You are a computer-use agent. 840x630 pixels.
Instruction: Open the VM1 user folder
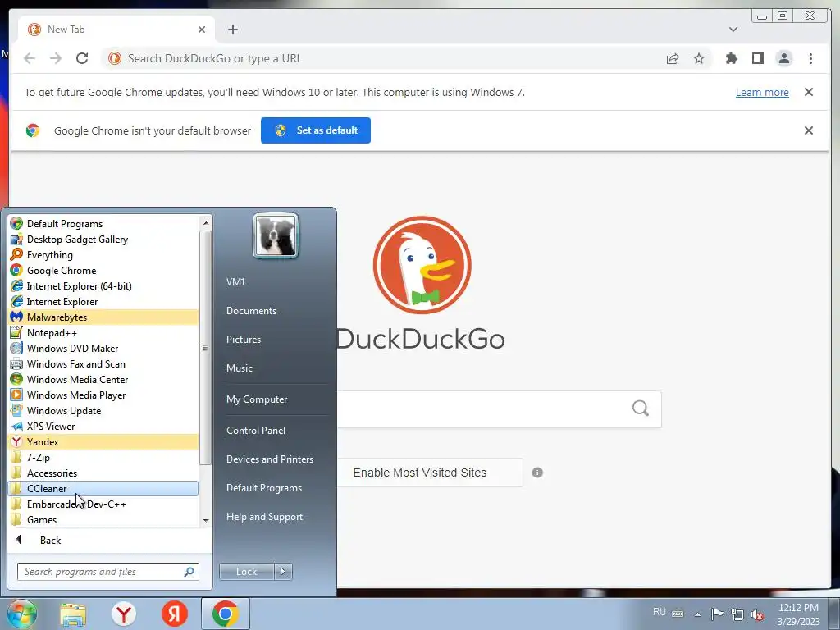click(x=235, y=282)
